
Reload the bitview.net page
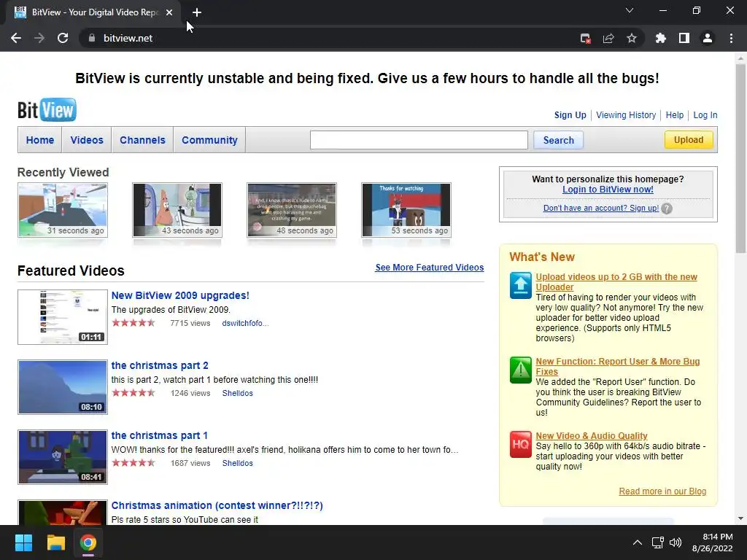click(63, 38)
